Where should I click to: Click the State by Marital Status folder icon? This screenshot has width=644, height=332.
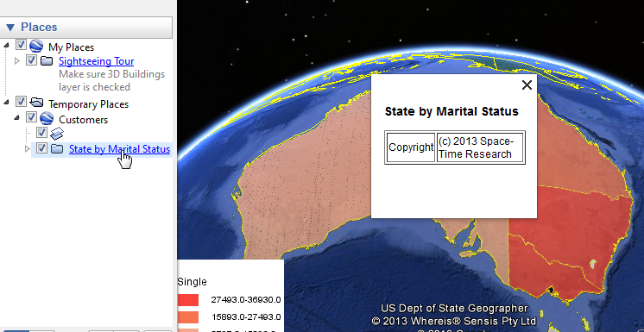tap(57, 148)
